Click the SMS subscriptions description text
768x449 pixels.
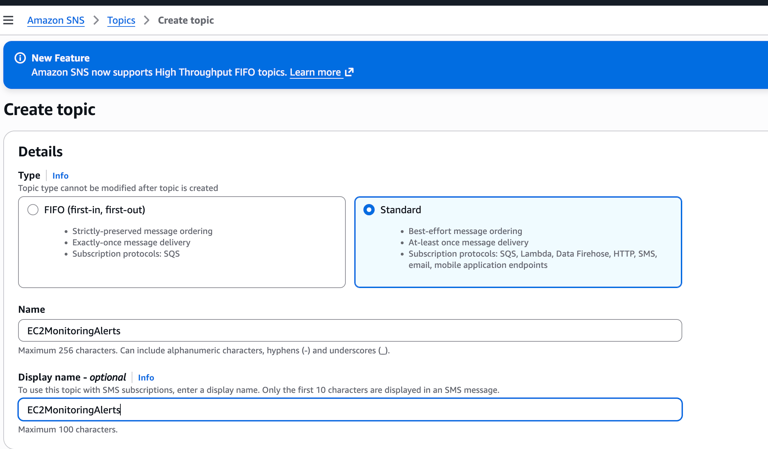click(259, 390)
